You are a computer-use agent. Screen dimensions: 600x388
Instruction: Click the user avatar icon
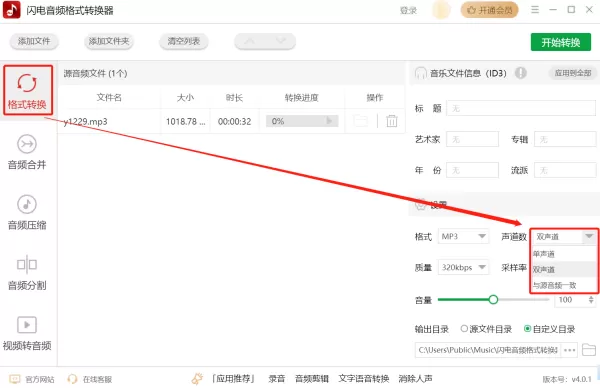tap(441, 10)
